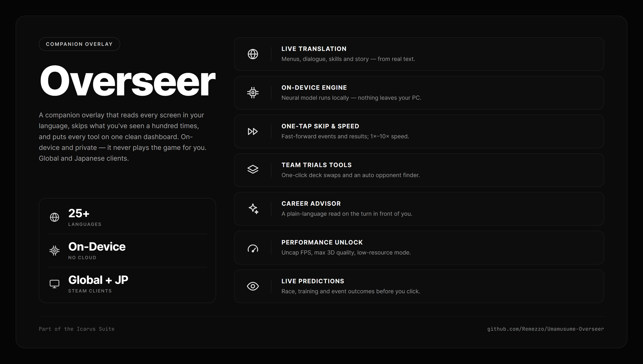Click the 25+ stat value
Screen dimensions: 643x364
[x=79, y=213]
